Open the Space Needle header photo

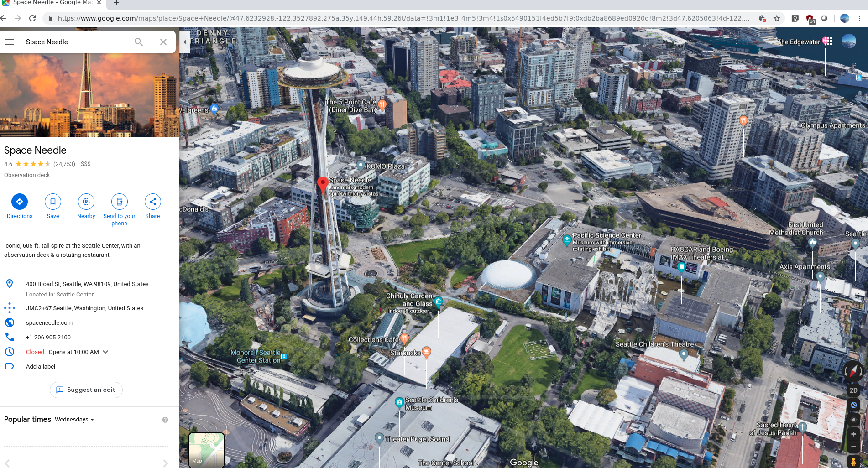(x=89, y=95)
